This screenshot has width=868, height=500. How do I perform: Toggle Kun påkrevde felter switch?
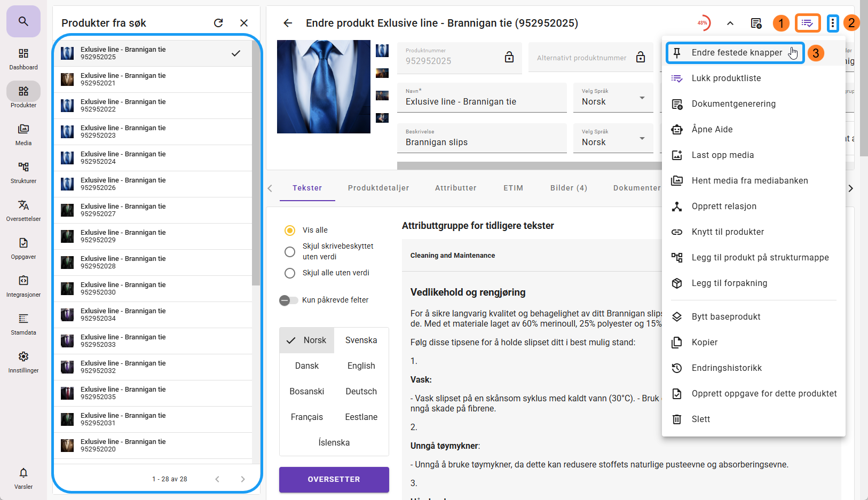pos(288,300)
